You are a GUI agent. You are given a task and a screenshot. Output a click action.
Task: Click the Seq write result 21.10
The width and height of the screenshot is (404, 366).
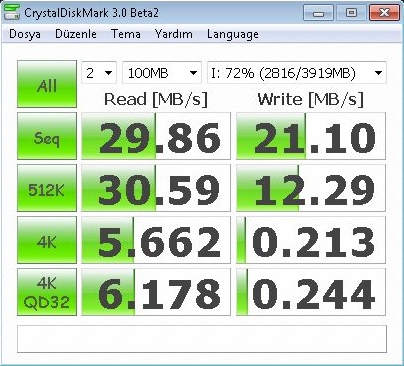click(311, 136)
